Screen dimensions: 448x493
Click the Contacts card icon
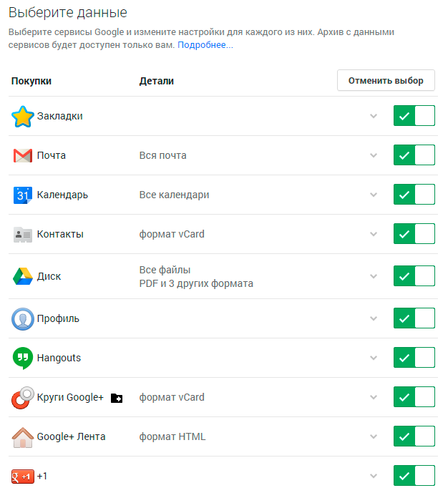(x=23, y=234)
